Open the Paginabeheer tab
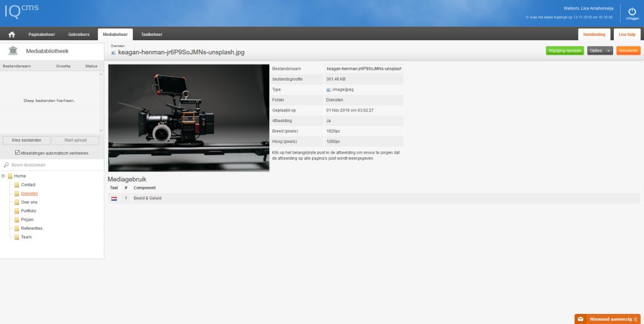 42,35
